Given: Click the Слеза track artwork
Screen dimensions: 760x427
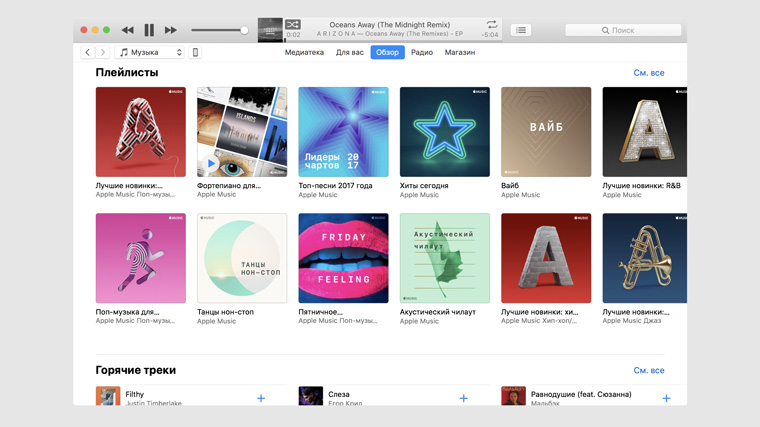Looking at the screenshot, I should (x=311, y=396).
